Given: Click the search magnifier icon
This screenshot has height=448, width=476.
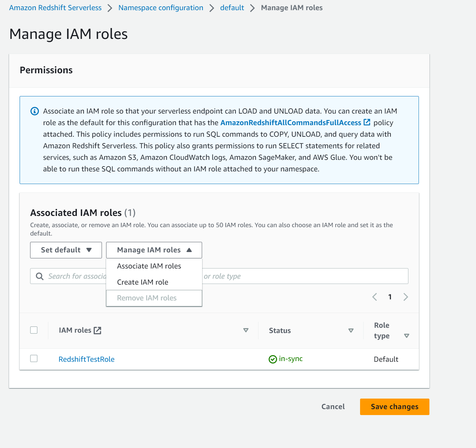Looking at the screenshot, I should pos(40,276).
